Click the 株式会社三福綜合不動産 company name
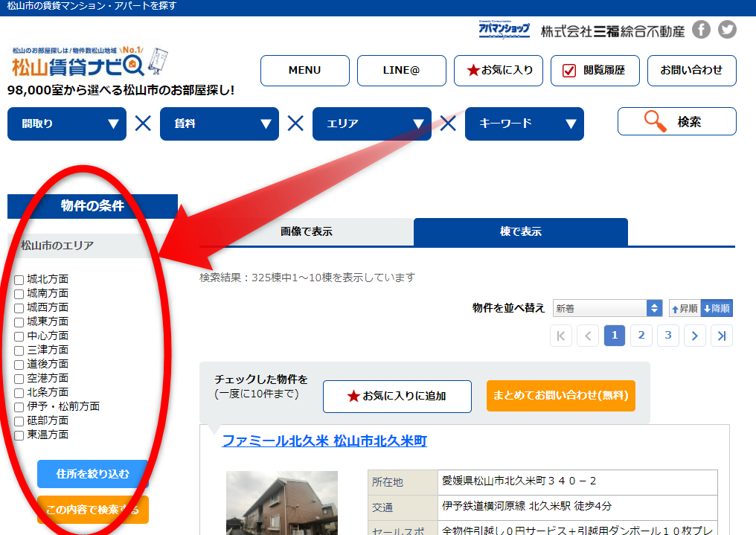 [612, 31]
